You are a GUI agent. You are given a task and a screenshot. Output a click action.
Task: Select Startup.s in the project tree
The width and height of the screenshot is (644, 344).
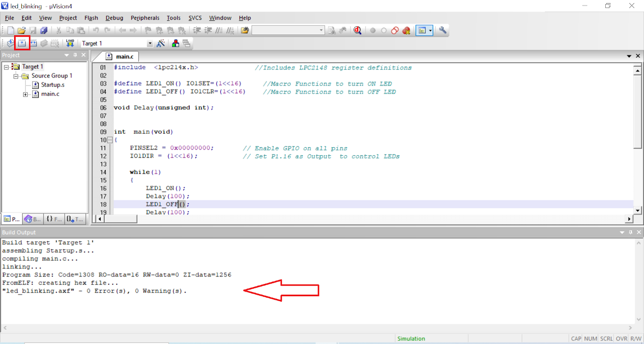click(52, 84)
